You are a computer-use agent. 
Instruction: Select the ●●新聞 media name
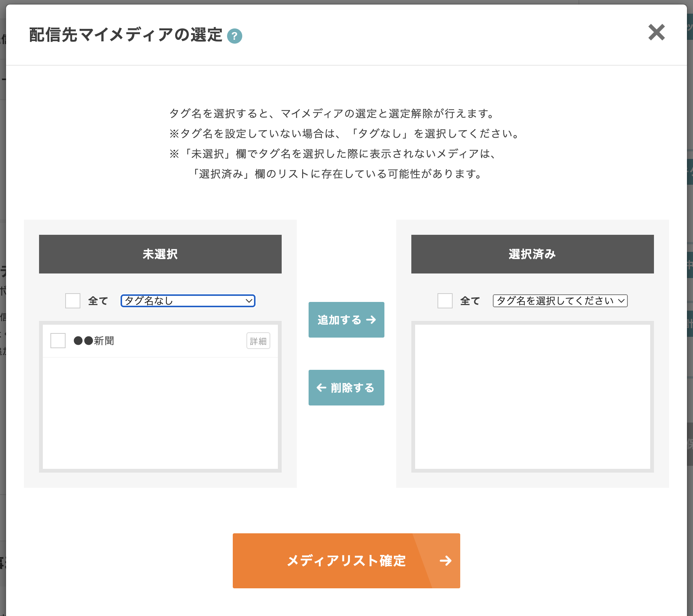pos(94,341)
